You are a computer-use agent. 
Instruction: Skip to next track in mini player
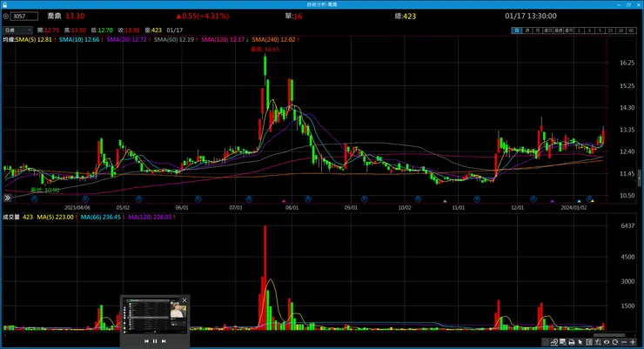tap(164, 341)
